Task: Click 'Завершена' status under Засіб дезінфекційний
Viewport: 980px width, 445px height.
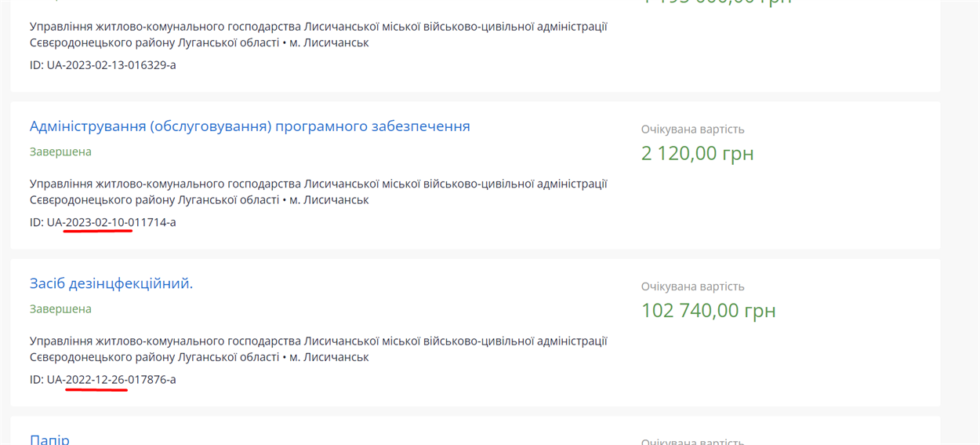Action: point(60,308)
